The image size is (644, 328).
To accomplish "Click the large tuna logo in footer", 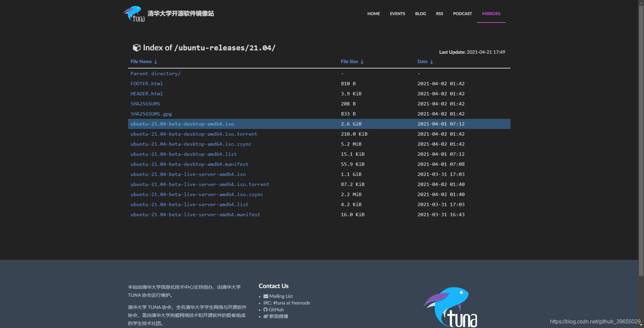I will pos(450,307).
